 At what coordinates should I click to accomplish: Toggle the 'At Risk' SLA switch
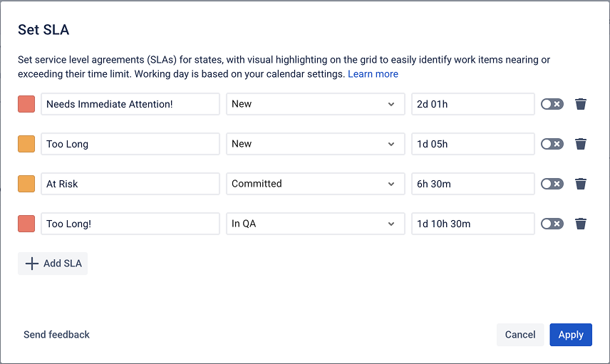(x=552, y=184)
